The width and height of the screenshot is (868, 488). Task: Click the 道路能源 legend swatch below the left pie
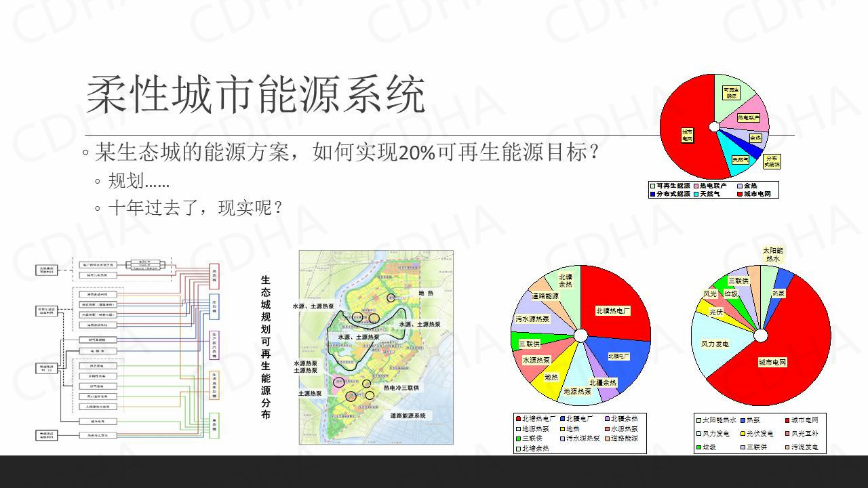[607, 439]
